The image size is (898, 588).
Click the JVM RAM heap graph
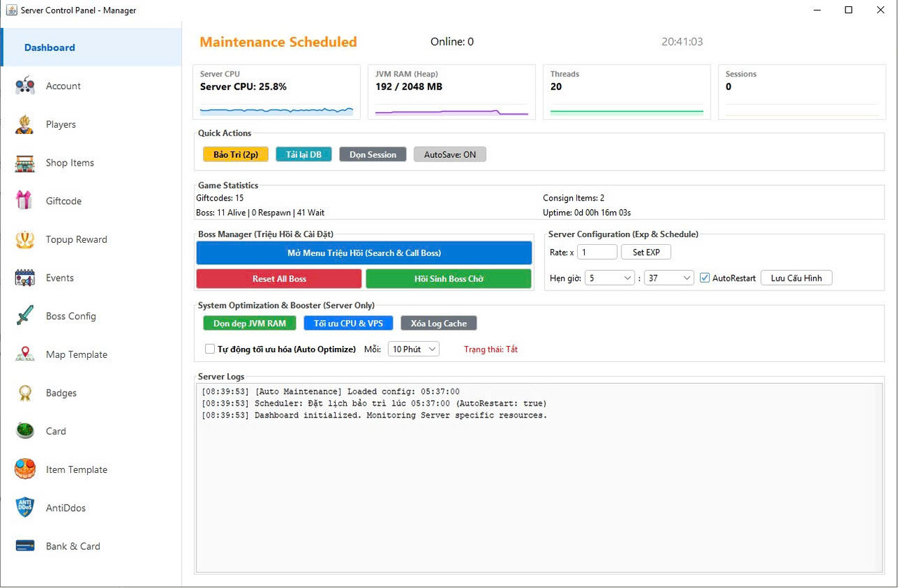click(451, 111)
